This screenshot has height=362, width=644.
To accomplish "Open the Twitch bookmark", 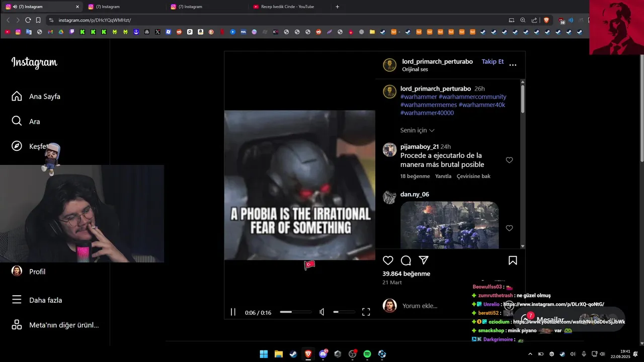I will click(72, 32).
